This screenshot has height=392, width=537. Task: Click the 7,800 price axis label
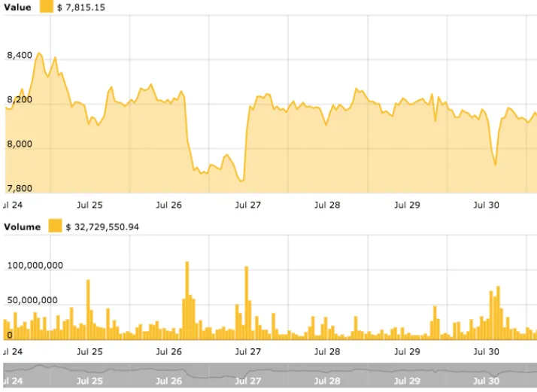tap(20, 188)
